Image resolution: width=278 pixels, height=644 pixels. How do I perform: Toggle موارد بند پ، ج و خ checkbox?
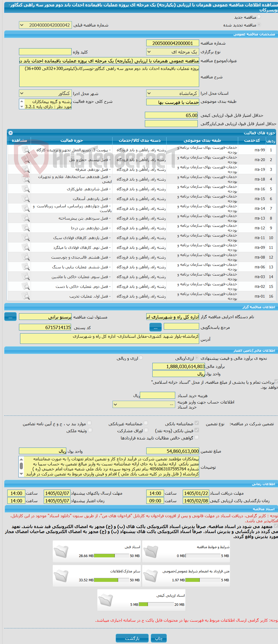[x=89, y=423]
